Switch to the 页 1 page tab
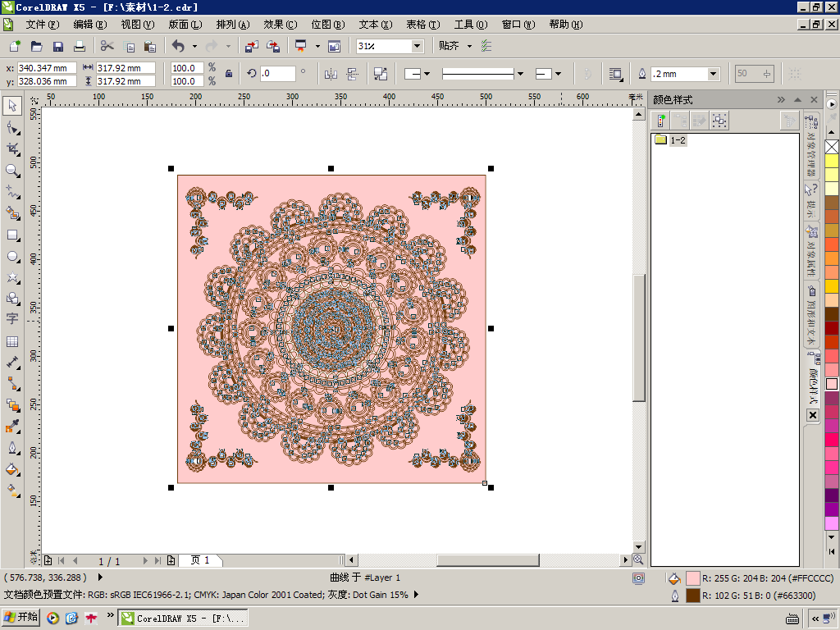The height and width of the screenshot is (630, 840). [200, 560]
